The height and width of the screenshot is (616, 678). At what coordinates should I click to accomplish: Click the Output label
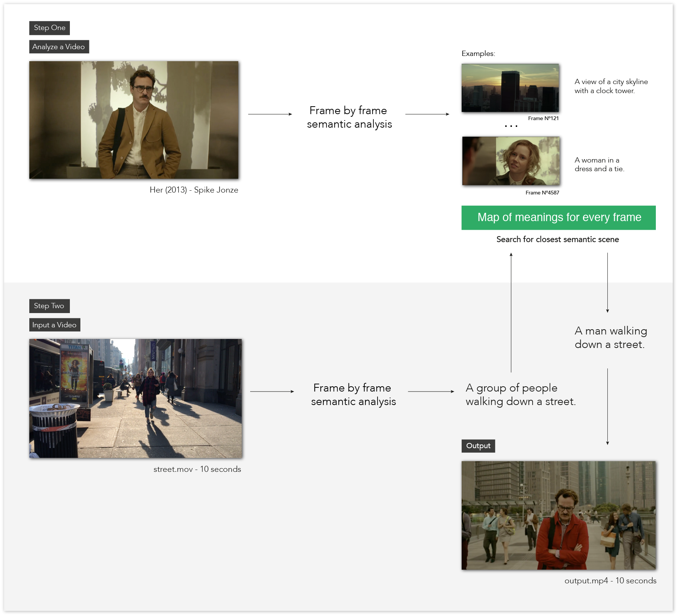(x=478, y=446)
